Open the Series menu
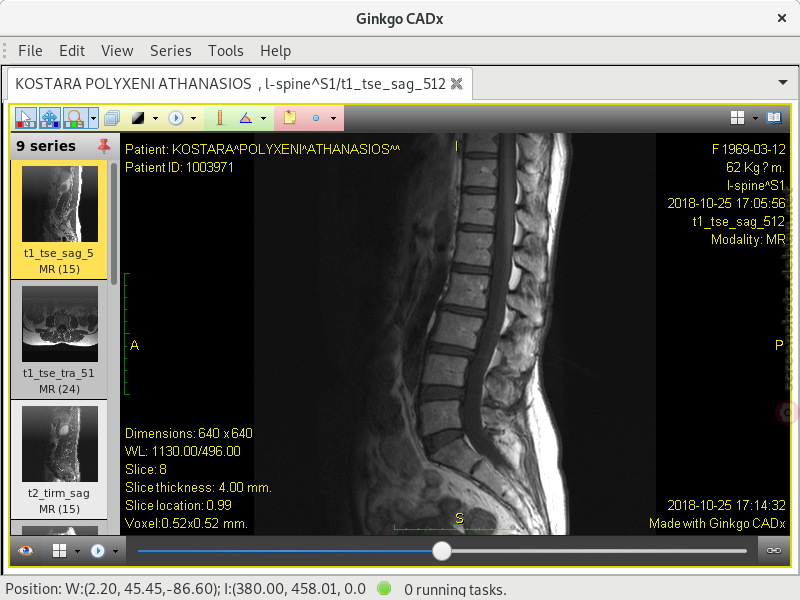This screenshot has width=800, height=600. click(171, 51)
